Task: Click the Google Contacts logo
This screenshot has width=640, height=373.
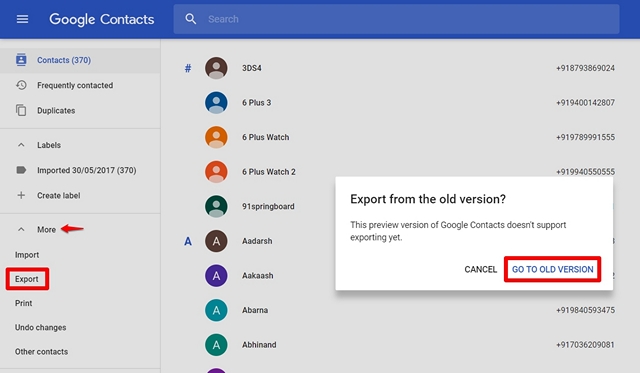Action: click(x=102, y=19)
